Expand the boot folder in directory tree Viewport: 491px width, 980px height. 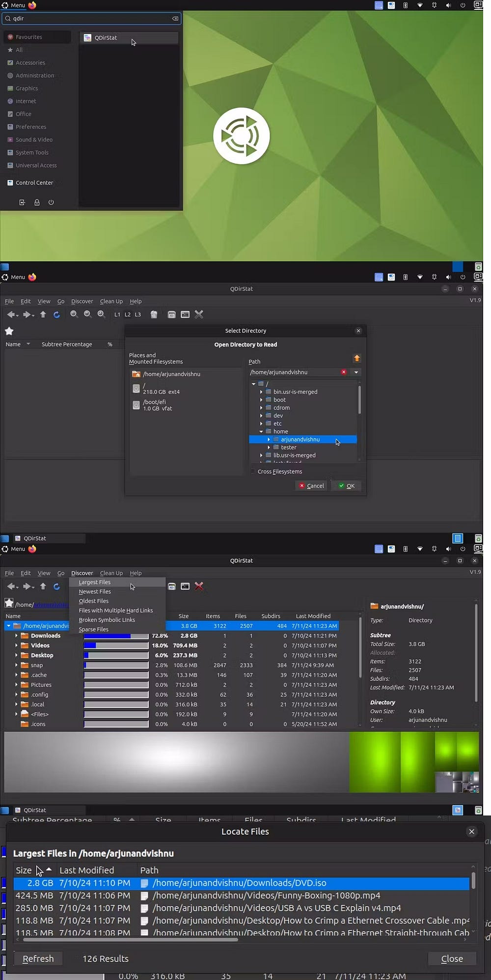point(261,400)
